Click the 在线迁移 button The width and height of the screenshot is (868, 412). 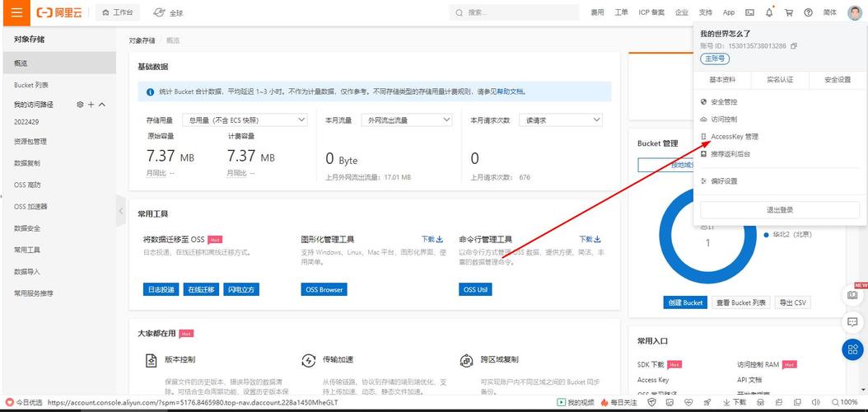(x=202, y=289)
